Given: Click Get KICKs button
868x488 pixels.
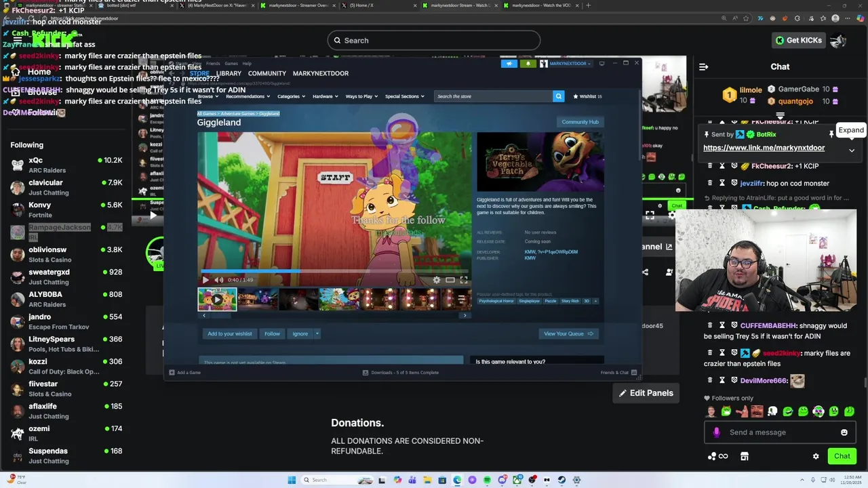Looking at the screenshot, I should pos(799,41).
